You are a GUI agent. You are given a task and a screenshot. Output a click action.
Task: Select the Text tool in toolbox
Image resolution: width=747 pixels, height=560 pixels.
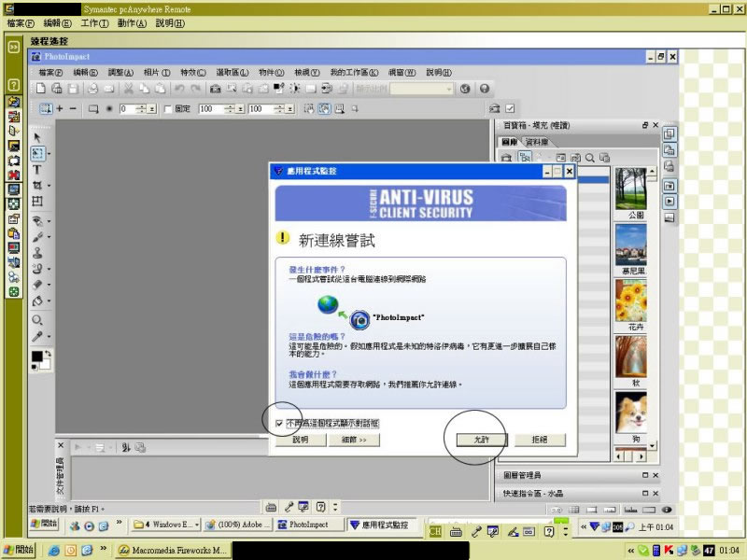click(37, 170)
